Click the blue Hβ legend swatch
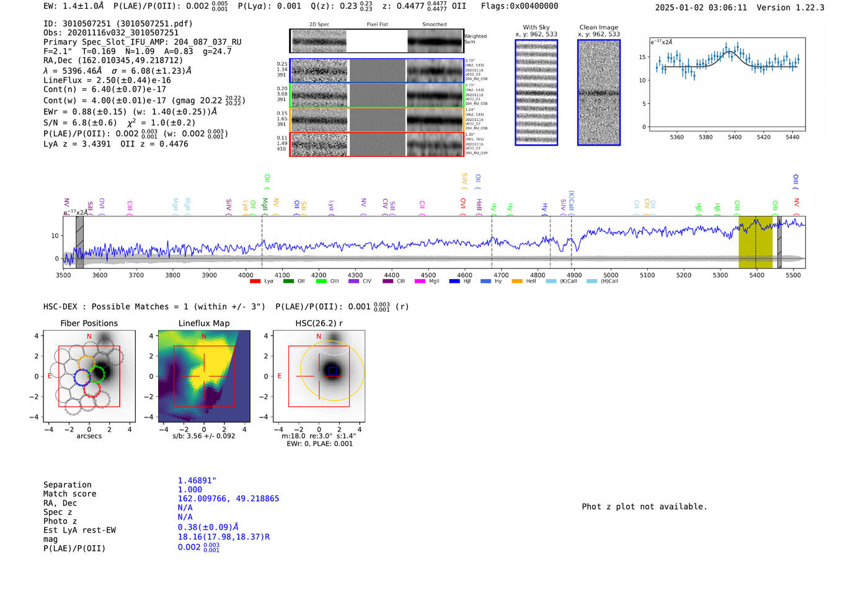Screen dimensions: 868x591 coord(454,281)
